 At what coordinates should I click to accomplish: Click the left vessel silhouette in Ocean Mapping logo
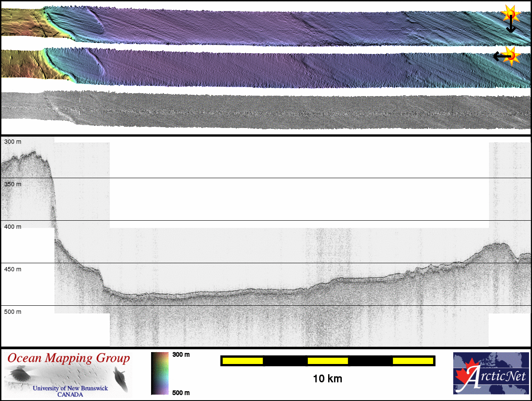coord(20,375)
